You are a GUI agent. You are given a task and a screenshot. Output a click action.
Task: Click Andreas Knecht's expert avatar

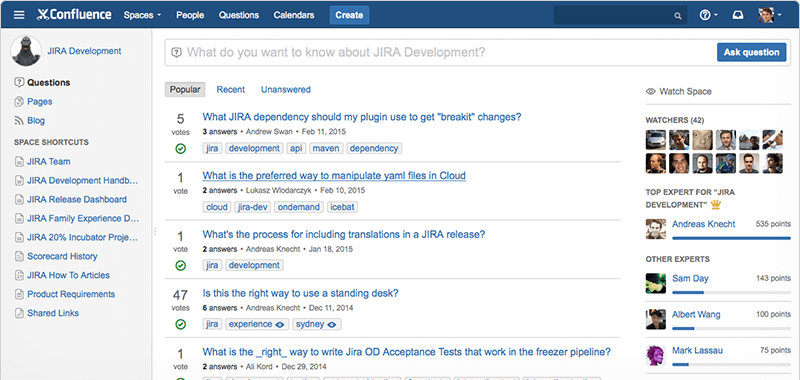[656, 229]
